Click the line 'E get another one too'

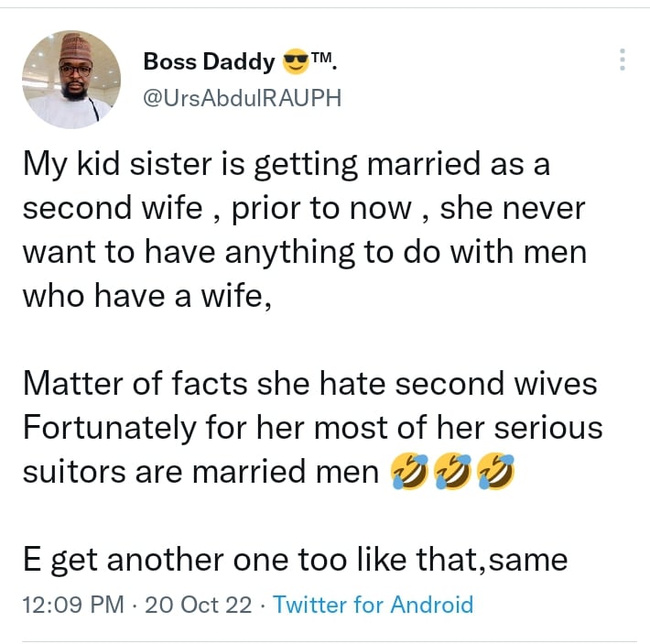pos(295,559)
